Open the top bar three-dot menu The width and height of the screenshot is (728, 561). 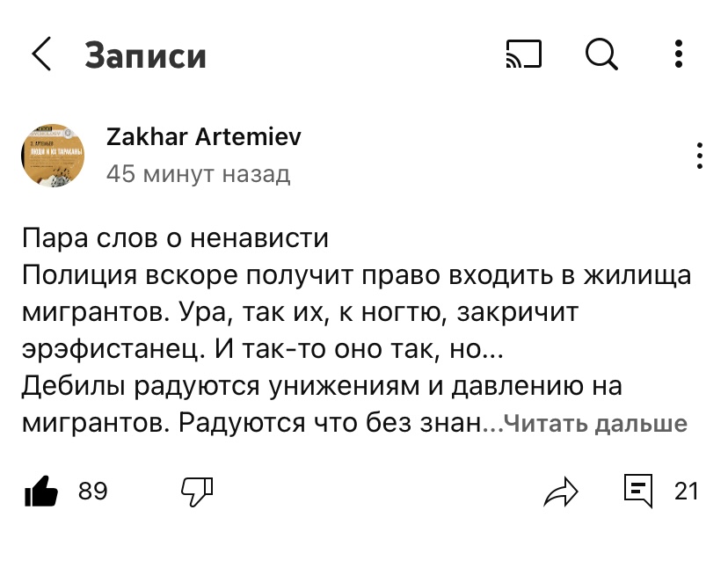[678, 54]
